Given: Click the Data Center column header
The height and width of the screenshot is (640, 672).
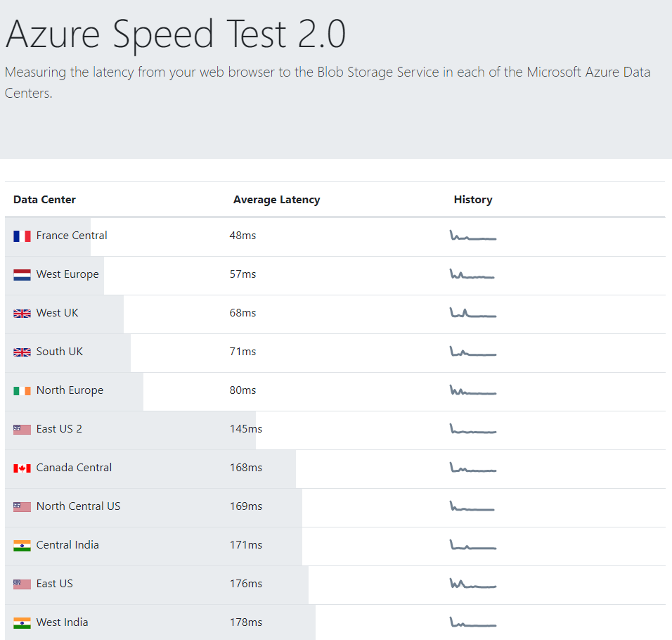Looking at the screenshot, I should click(44, 200).
